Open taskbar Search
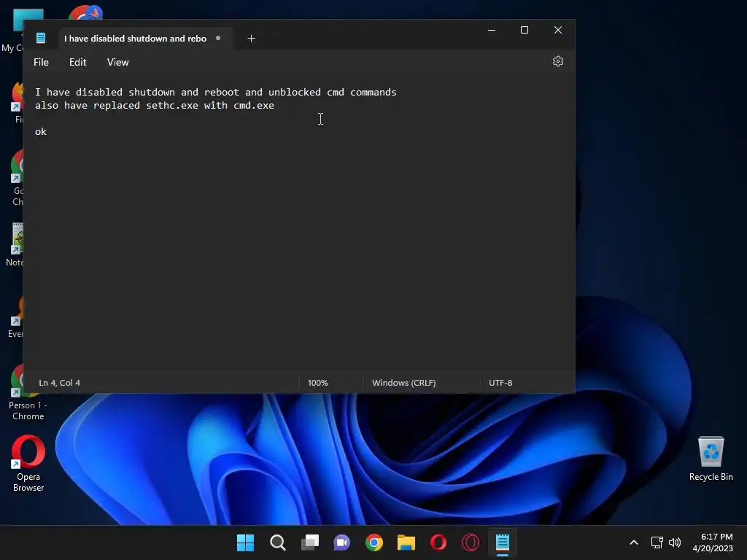747x560 pixels. pos(278,542)
